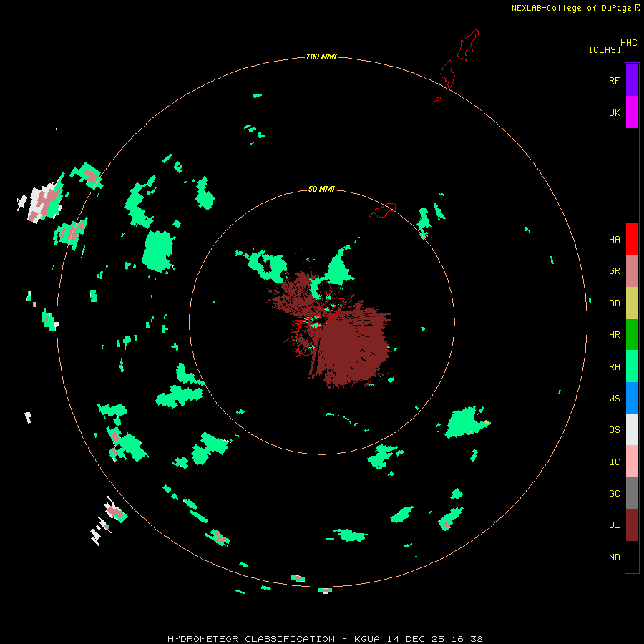644x644 pixels.
Task: Click the ND legend label
Action: pos(614,557)
